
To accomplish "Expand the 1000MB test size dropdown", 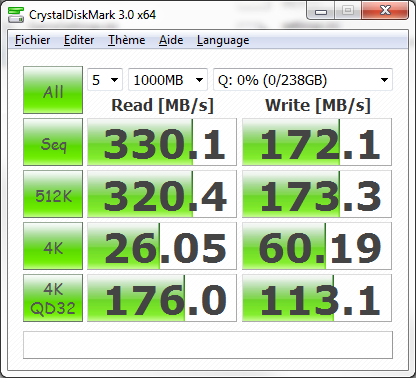I will coord(168,80).
